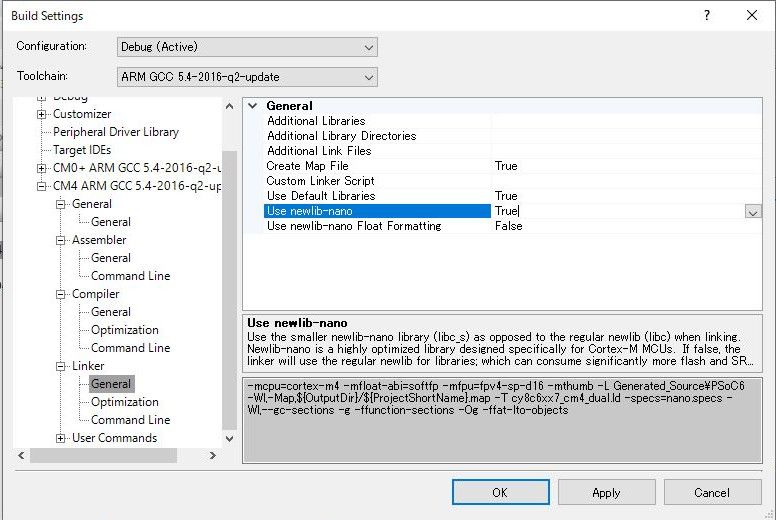This screenshot has height=520, width=776.
Task: Select Optimization under Compiler
Action: [x=124, y=330]
